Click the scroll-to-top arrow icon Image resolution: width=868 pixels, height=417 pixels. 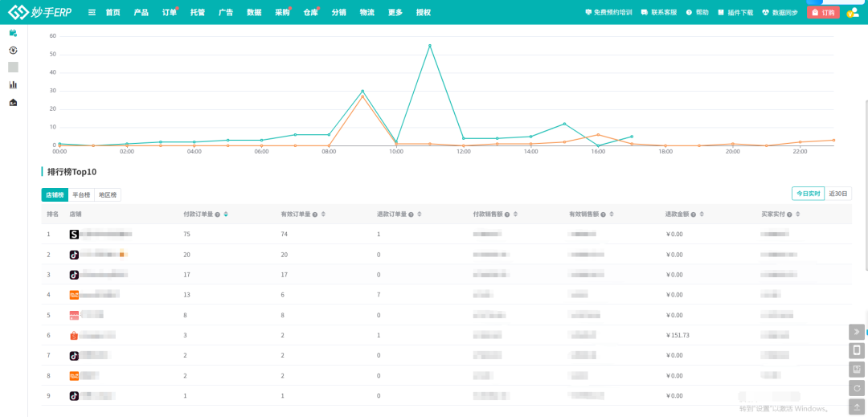857,407
